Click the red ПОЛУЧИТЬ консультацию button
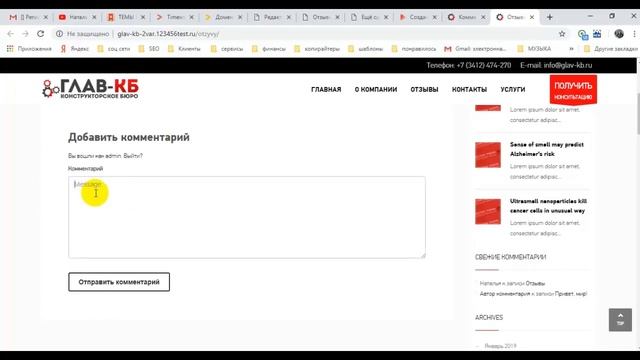This screenshot has height=360, width=640. (573, 90)
